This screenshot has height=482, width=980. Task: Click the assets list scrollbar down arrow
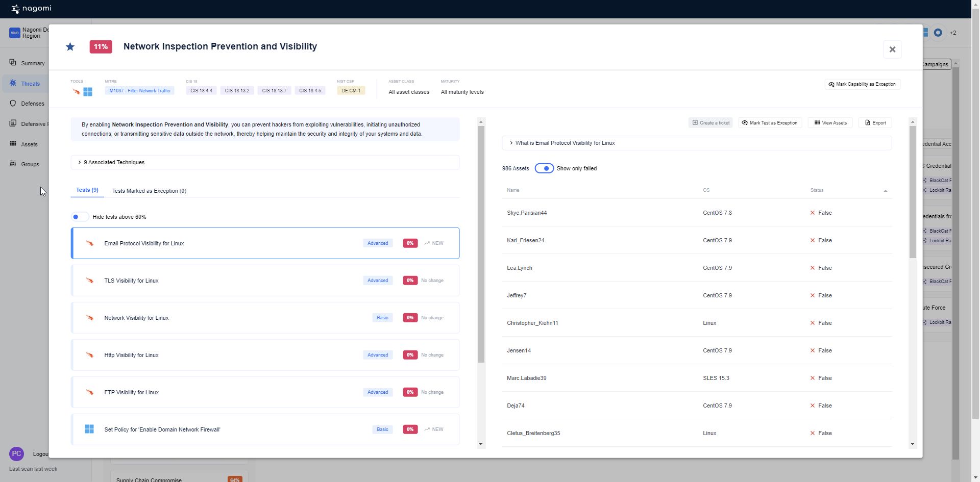pyautogui.click(x=913, y=444)
